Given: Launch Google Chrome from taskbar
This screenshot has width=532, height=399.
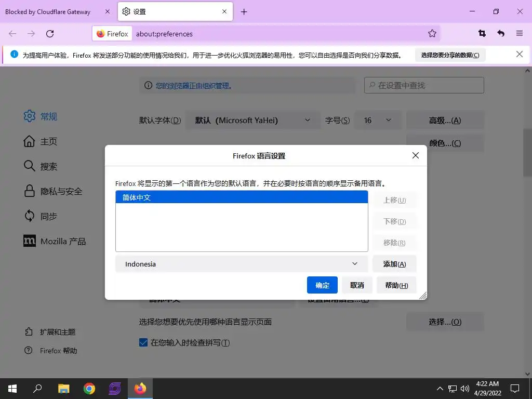Looking at the screenshot, I should coord(89,389).
